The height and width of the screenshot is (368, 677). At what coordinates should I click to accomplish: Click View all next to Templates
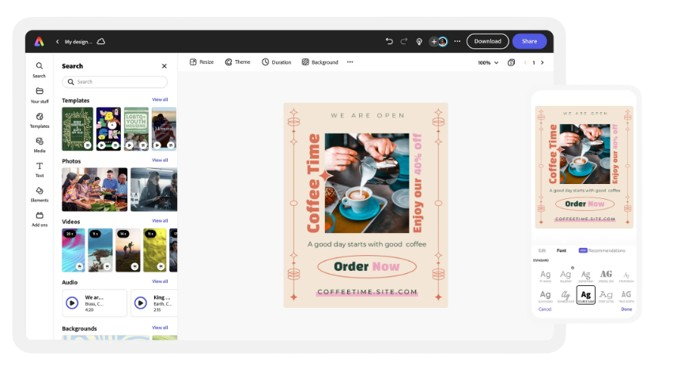[x=160, y=100]
